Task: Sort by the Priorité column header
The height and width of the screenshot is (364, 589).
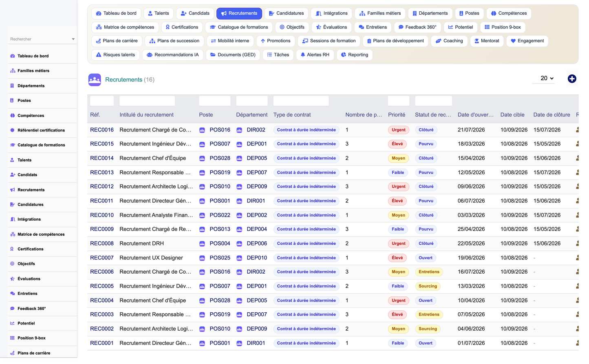Action: pos(397,115)
